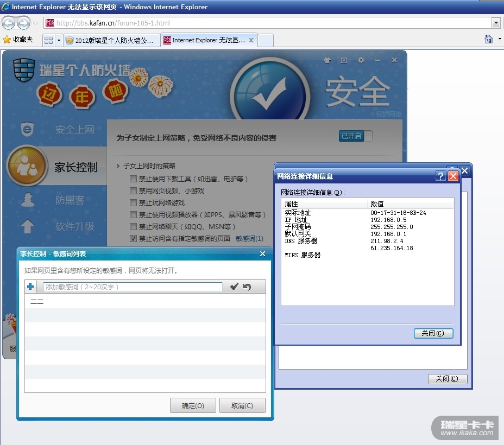Viewport: 504px width, 445px height.
Task: Switch to the 2012版瑞星个人防火墙 tab
Action: click(111, 40)
